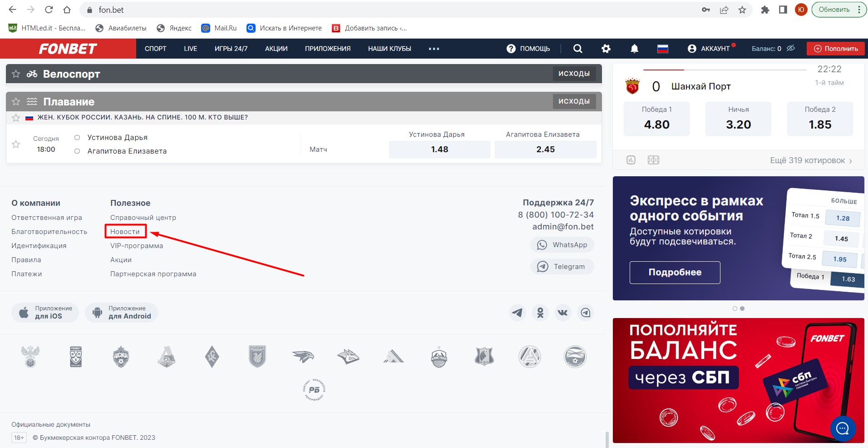Open match statistics icon under odds
The height and width of the screenshot is (448, 868).
[x=631, y=160]
